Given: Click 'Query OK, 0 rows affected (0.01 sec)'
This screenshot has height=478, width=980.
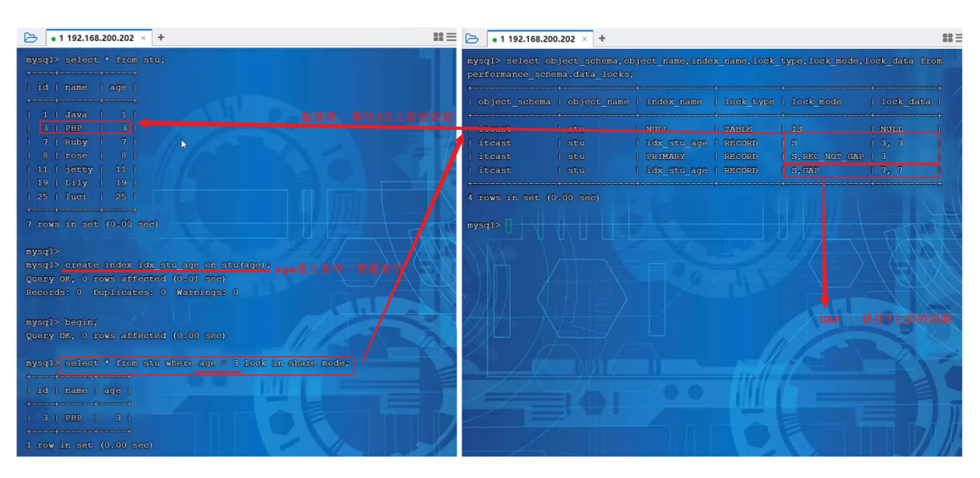Looking at the screenshot, I should pyautogui.click(x=126, y=279).
